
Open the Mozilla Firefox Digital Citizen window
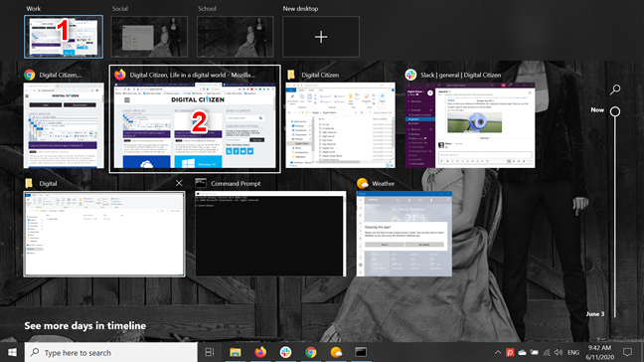[195, 125]
